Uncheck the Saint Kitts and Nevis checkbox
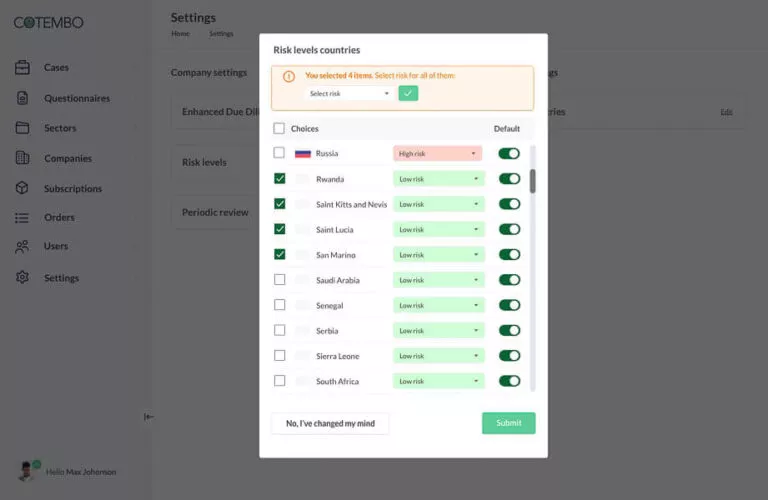This screenshot has width=768, height=500. coord(280,204)
